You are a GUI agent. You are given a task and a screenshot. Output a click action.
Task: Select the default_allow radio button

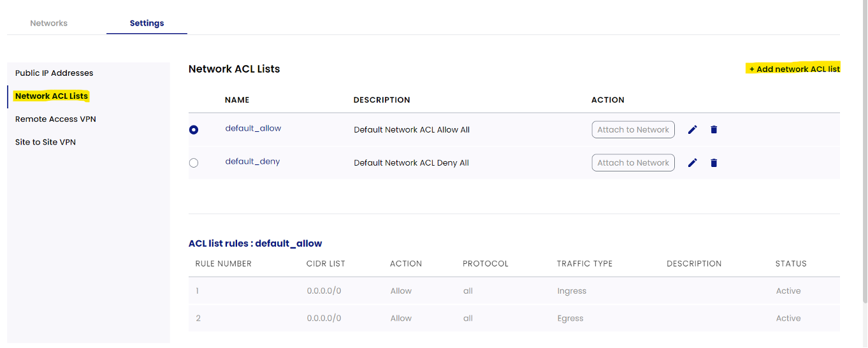click(x=194, y=129)
